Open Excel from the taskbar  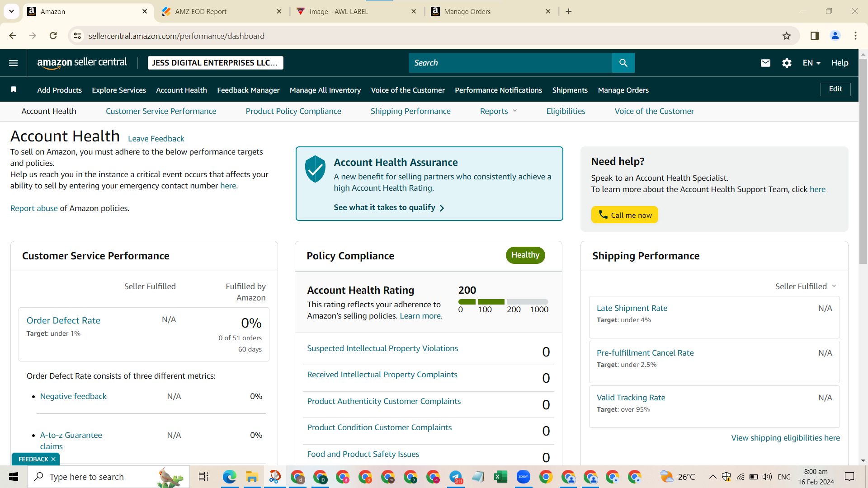[500, 477]
